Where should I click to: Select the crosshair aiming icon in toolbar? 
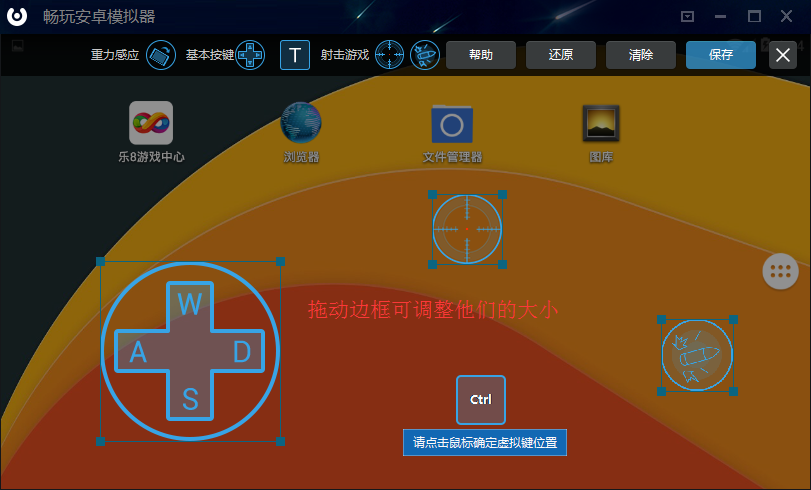[389, 55]
